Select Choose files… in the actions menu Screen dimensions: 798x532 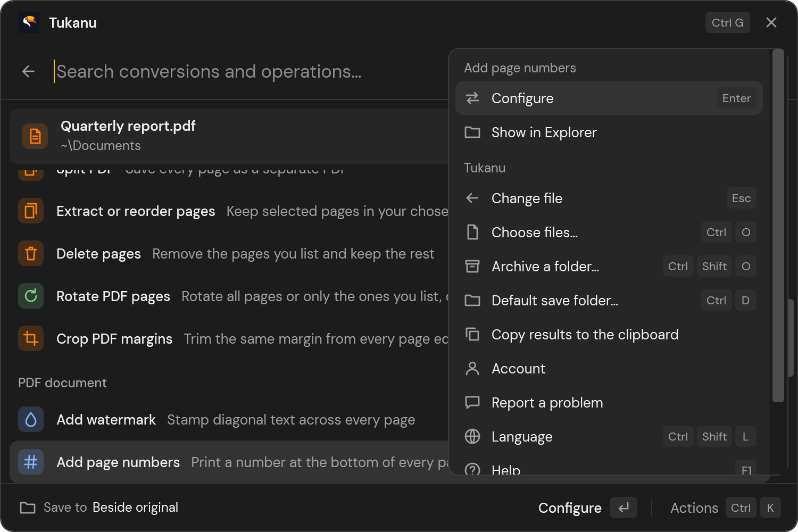pos(609,232)
